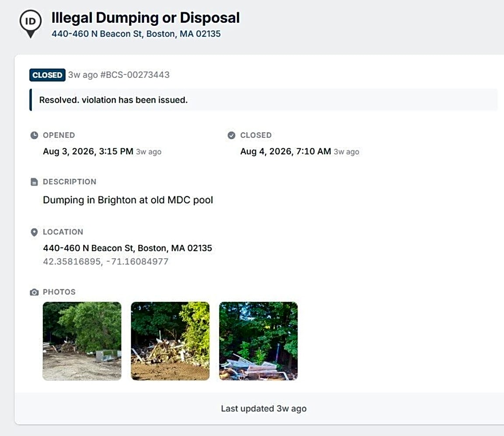Click the document icon beside DESCRIPTION
This screenshot has height=436, width=504.
coord(34,182)
